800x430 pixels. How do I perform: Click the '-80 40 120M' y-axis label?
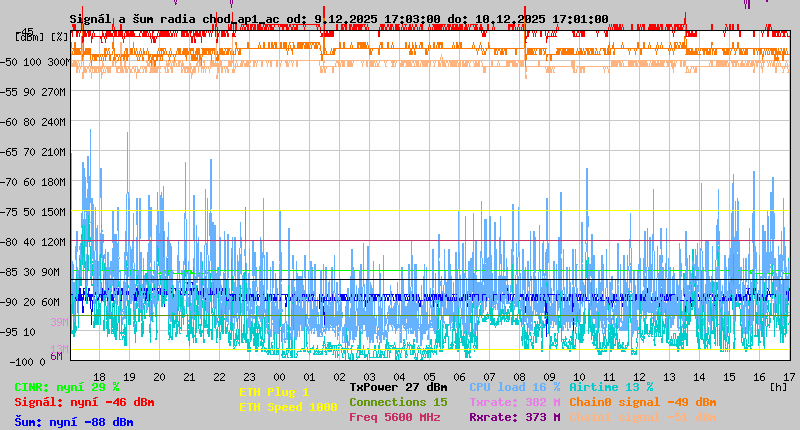34,242
